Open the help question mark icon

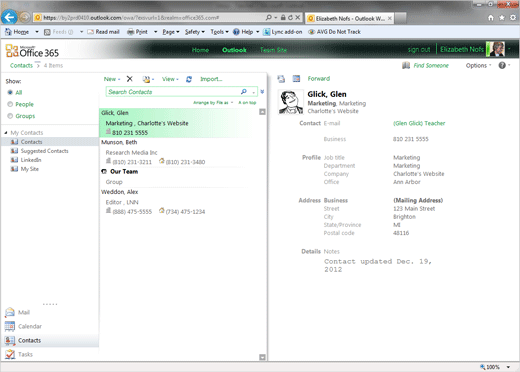click(x=502, y=65)
